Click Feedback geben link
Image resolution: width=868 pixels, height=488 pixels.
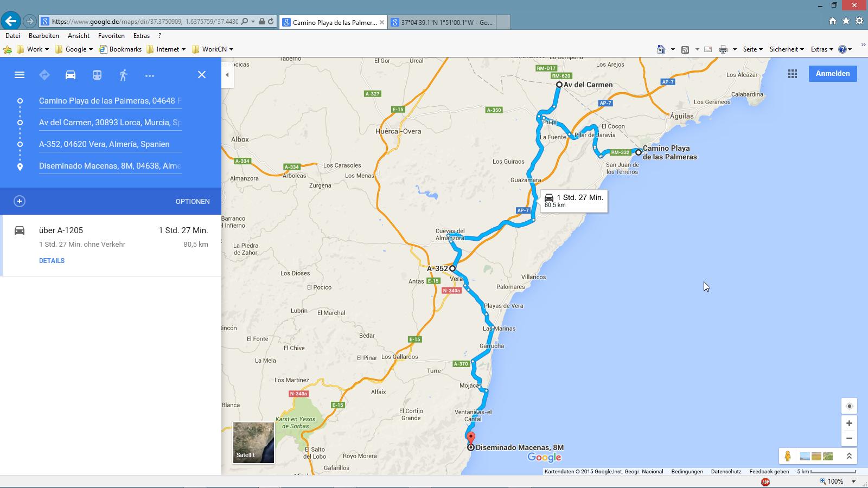(x=769, y=472)
